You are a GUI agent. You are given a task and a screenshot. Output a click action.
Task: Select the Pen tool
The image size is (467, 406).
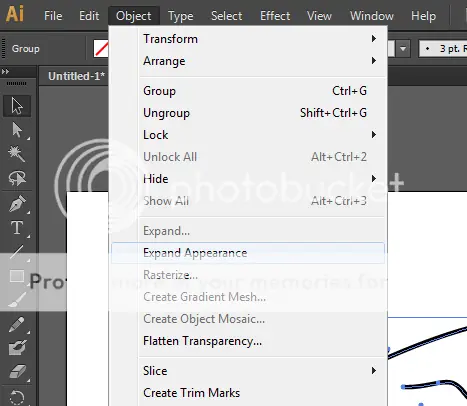pos(17,203)
